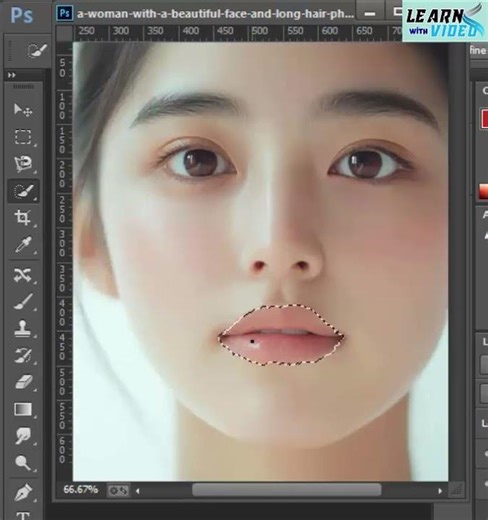
Task: Select the Eraser tool
Action: [x=23, y=382]
